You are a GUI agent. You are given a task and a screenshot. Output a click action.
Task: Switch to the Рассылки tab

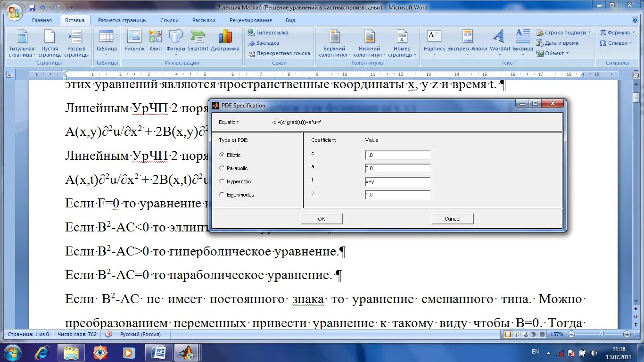204,20
